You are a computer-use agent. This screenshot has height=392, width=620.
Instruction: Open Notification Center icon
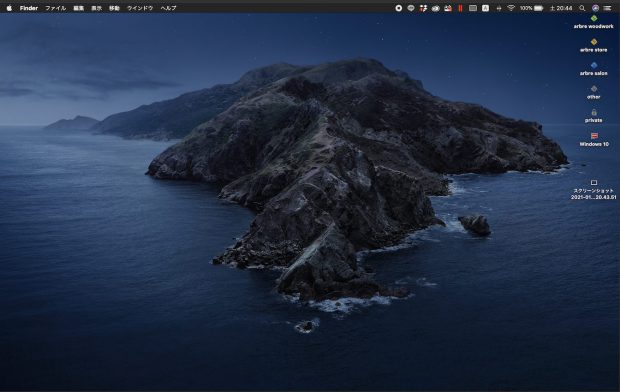pos(607,8)
